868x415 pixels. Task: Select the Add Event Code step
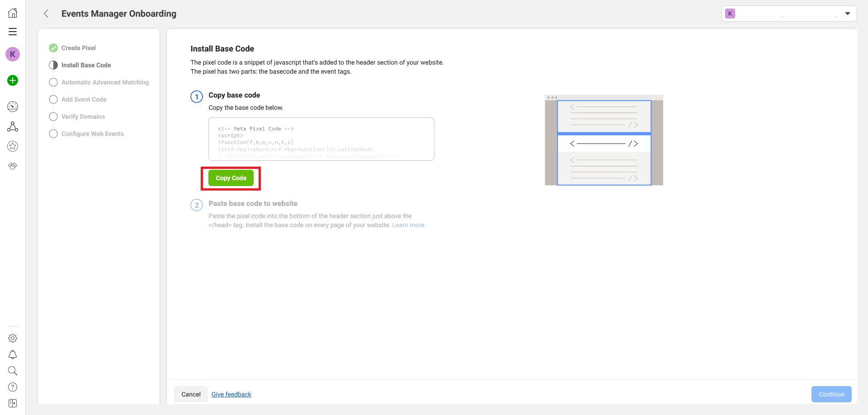click(84, 99)
